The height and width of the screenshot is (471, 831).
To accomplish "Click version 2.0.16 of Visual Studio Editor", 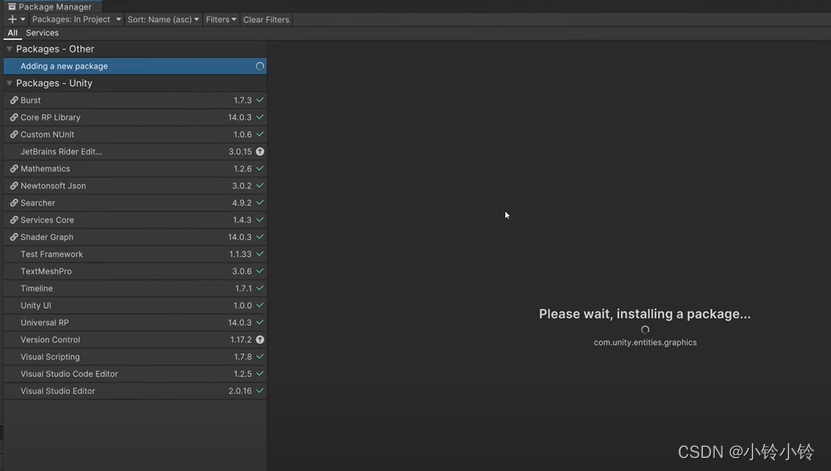I will 240,390.
